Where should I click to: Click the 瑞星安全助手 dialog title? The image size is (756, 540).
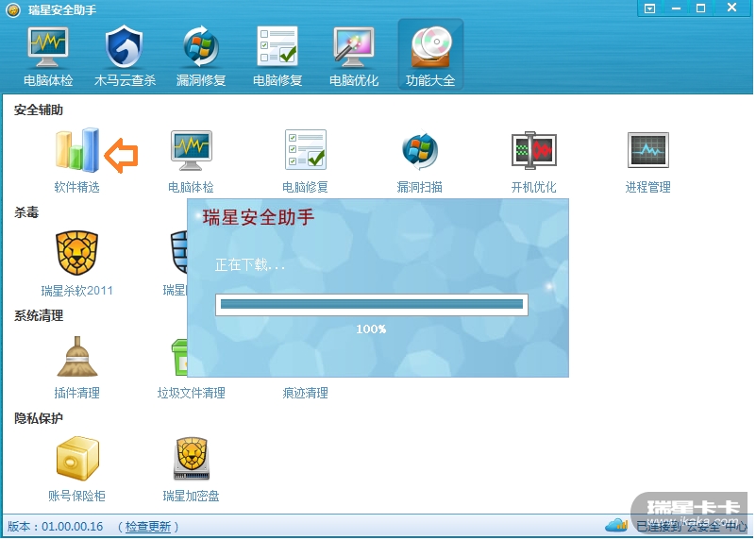[x=259, y=217]
